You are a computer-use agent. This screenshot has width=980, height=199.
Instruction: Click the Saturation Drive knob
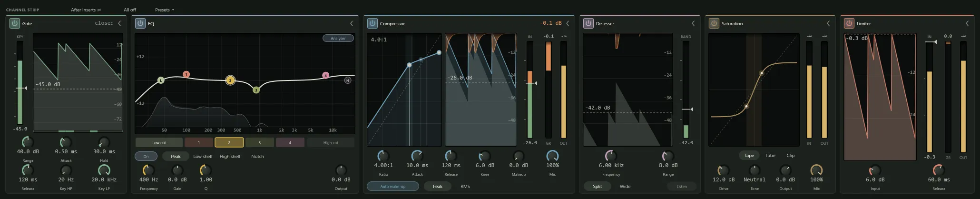point(723,170)
